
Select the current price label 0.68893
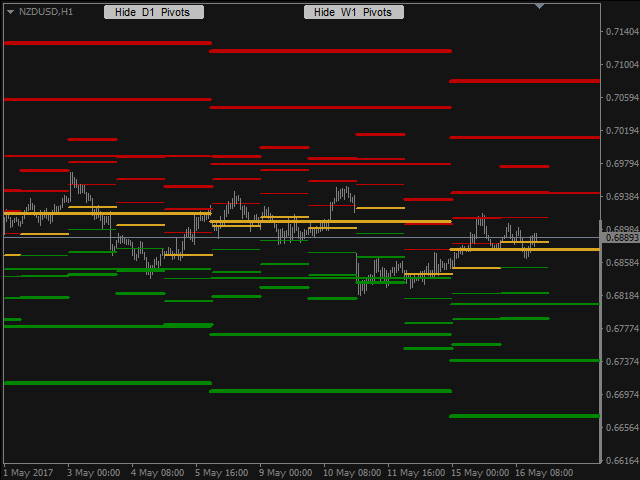click(620, 238)
